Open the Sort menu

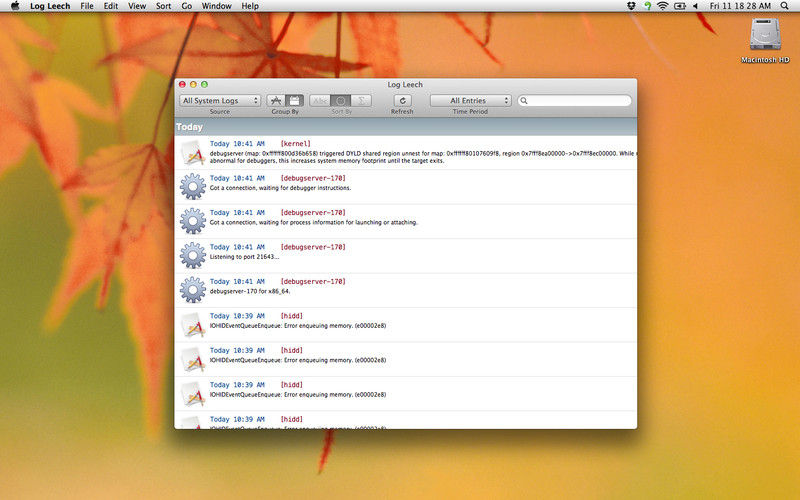click(163, 6)
